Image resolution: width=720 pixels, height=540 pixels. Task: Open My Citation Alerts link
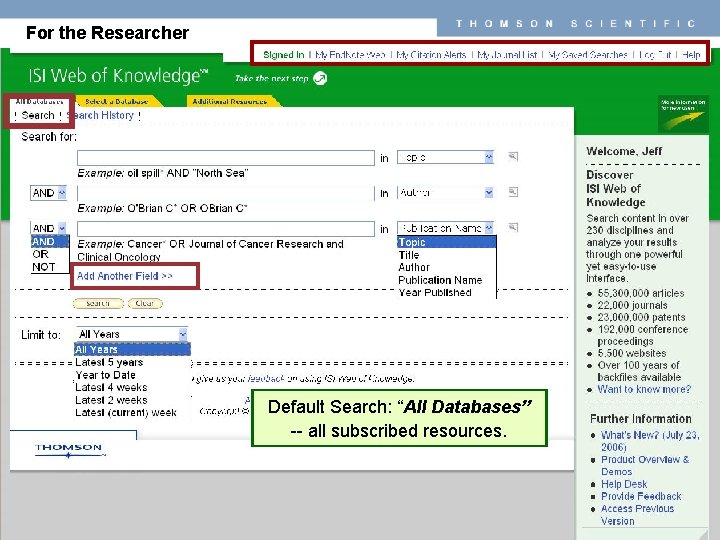pyautogui.click(x=431, y=55)
